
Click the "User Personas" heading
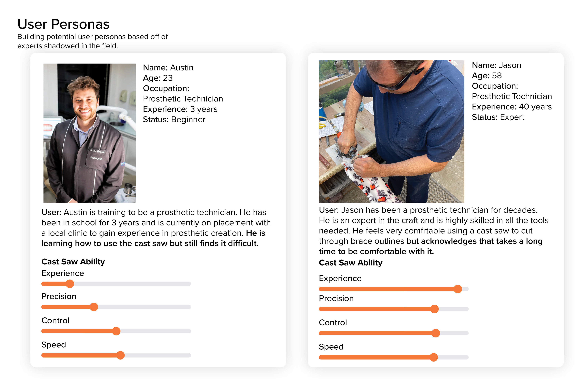64,24
